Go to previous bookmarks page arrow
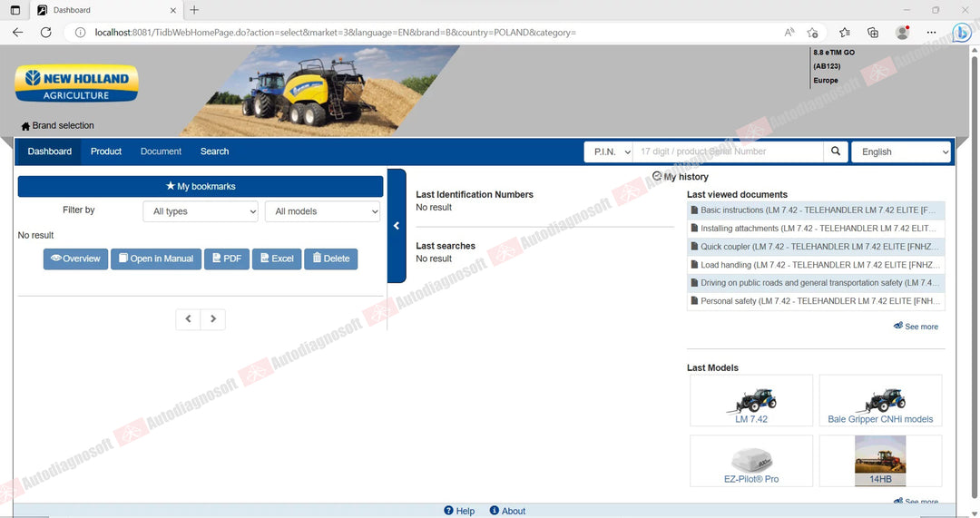 tap(188, 319)
